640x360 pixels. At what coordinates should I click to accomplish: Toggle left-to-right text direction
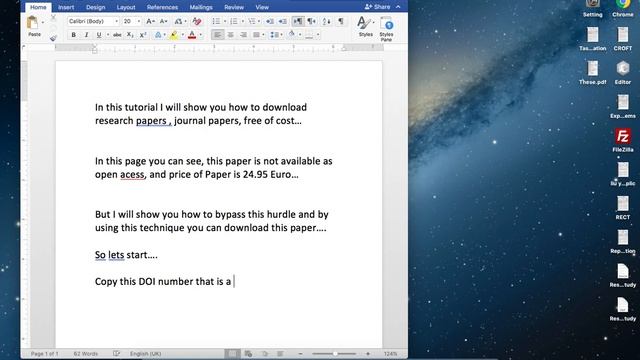(x=298, y=21)
